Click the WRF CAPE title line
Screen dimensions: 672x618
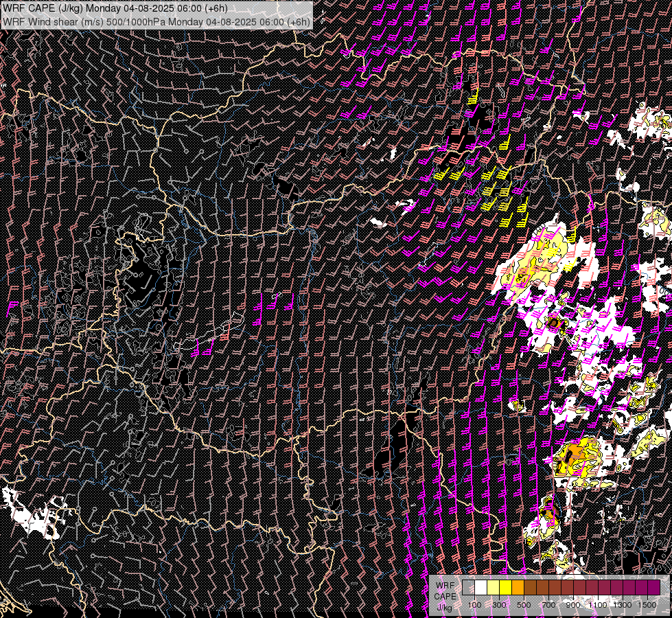click(x=115, y=8)
